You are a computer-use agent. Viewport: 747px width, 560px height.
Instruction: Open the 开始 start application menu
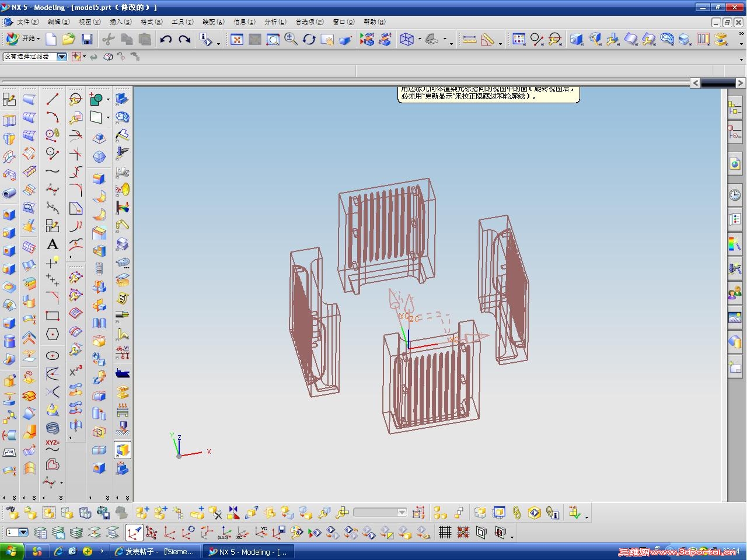(x=23, y=39)
